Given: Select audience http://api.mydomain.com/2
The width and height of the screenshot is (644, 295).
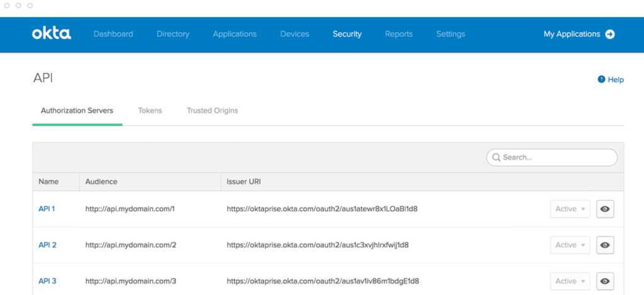Looking at the screenshot, I should (131, 245).
